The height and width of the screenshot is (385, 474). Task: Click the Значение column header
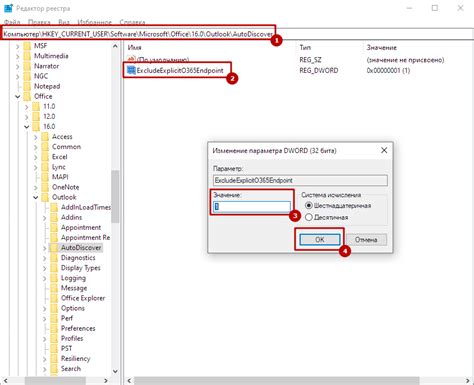pyautogui.click(x=382, y=47)
